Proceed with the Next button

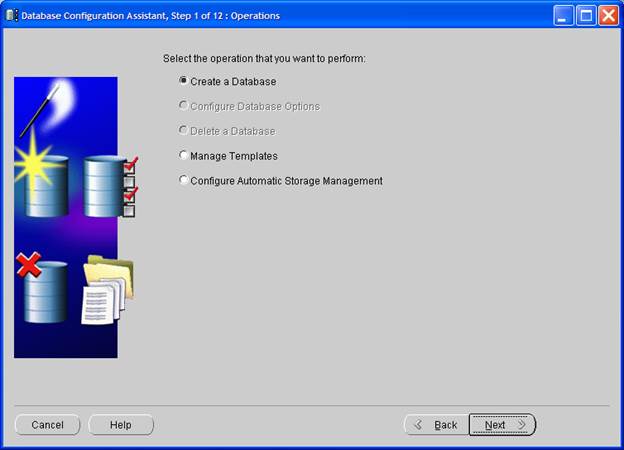point(503,425)
